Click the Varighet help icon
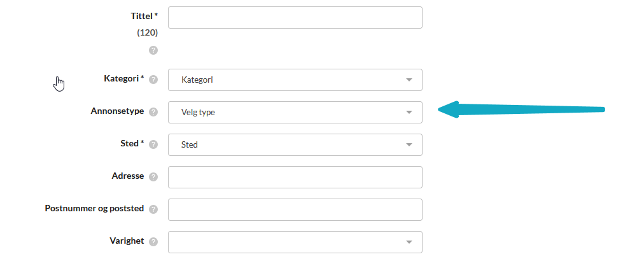 (x=153, y=242)
